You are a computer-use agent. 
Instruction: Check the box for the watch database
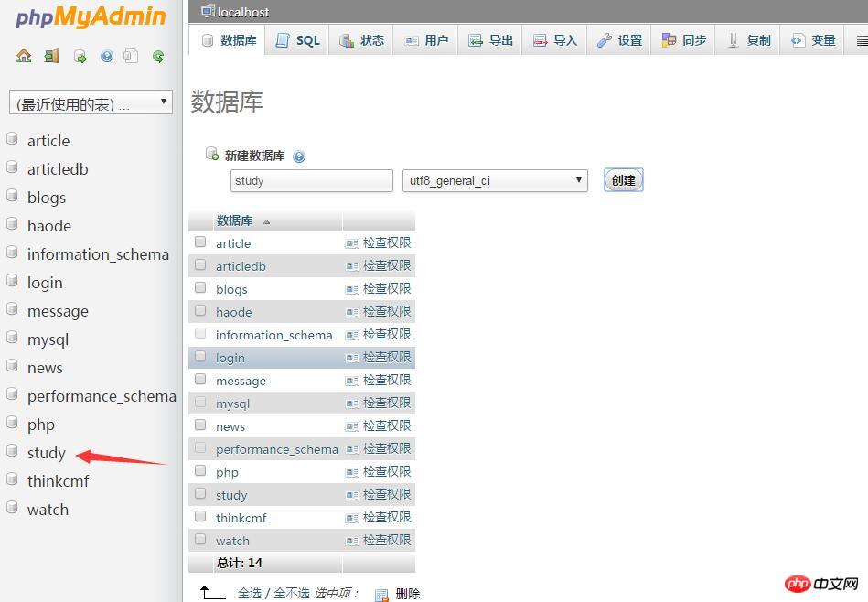200,540
